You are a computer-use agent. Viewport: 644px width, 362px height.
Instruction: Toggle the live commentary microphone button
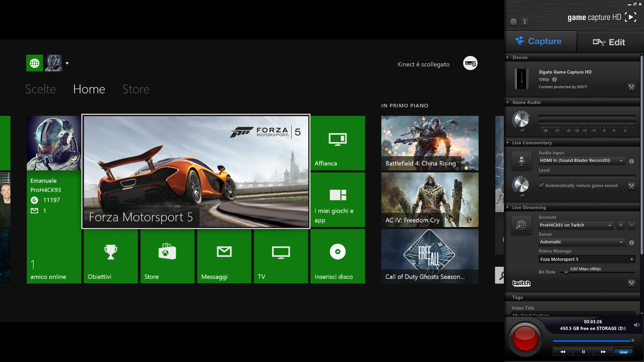coord(521,161)
